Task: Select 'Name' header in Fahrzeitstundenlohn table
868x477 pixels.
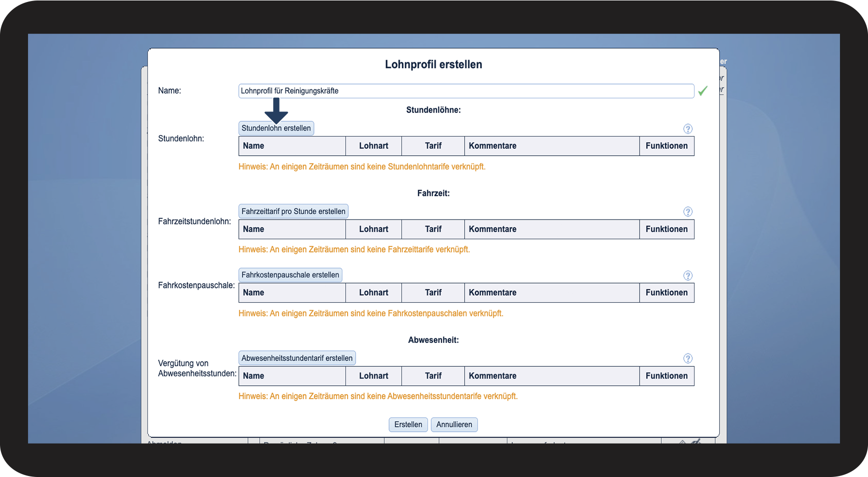Action: click(x=292, y=229)
